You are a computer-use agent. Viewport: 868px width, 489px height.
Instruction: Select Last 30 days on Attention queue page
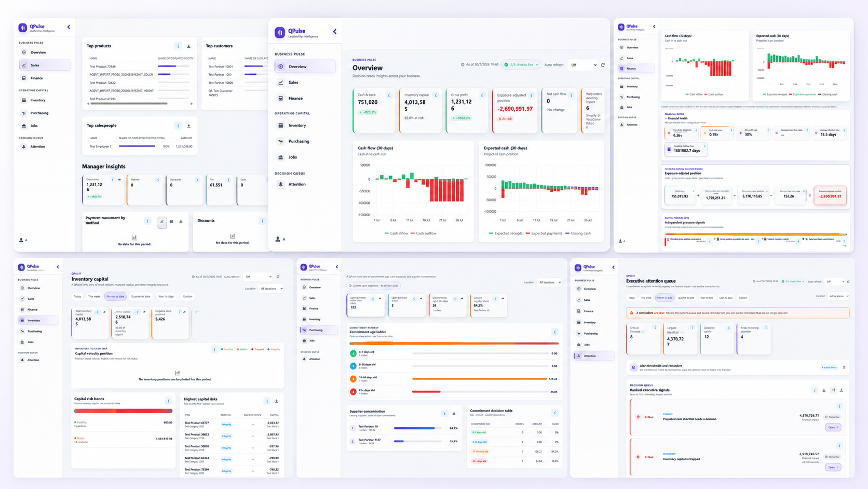(726, 298)
